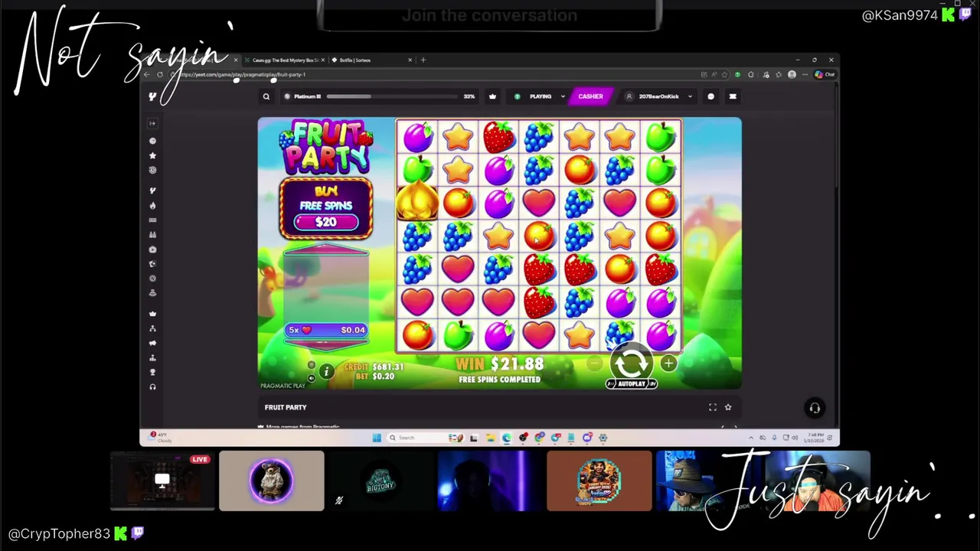980x551 pixels.
Task: Spin the Fruit Party reels
Action: pos(631,363)
